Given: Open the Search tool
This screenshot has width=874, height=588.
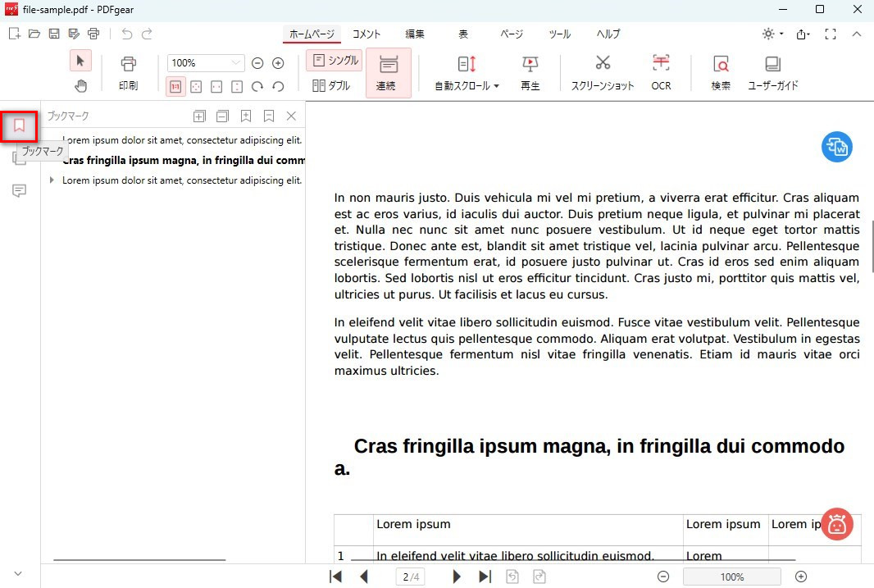Looking at the screenshot, I should tap(721, 71).
